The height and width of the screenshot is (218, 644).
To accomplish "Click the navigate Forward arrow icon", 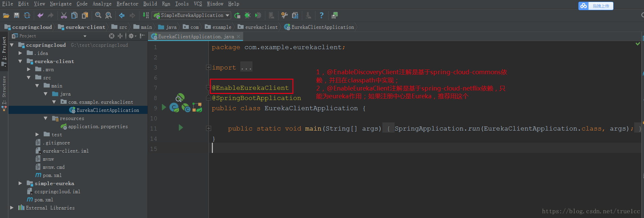I will (x=132, y=15).
